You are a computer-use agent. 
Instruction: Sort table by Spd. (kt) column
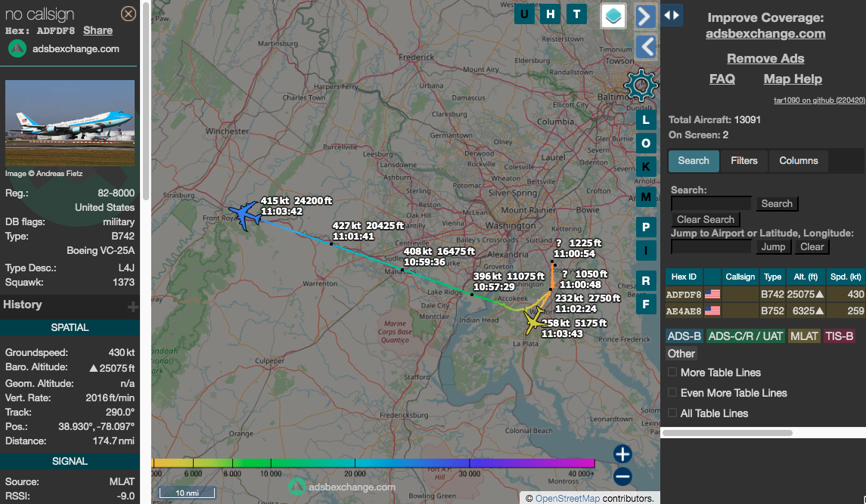point(846,277)
